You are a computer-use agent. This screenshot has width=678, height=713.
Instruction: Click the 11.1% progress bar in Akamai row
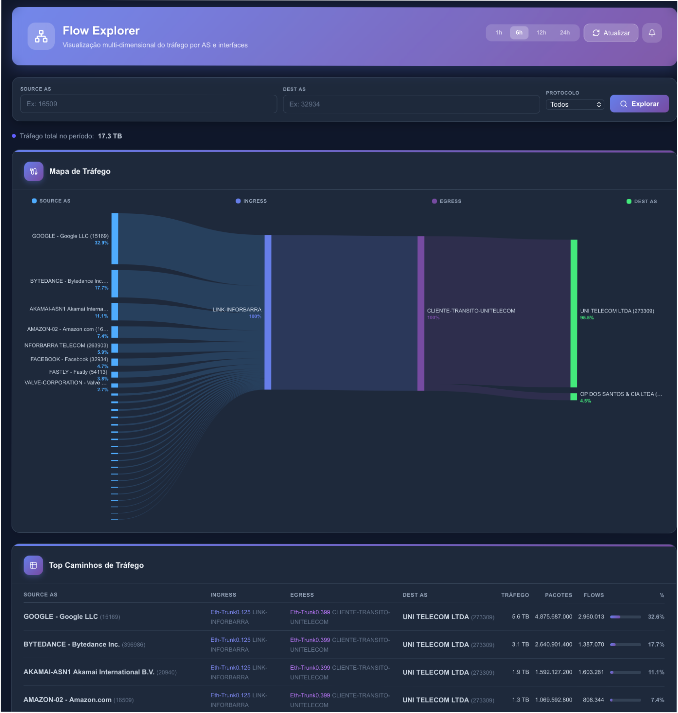[625, 672]
